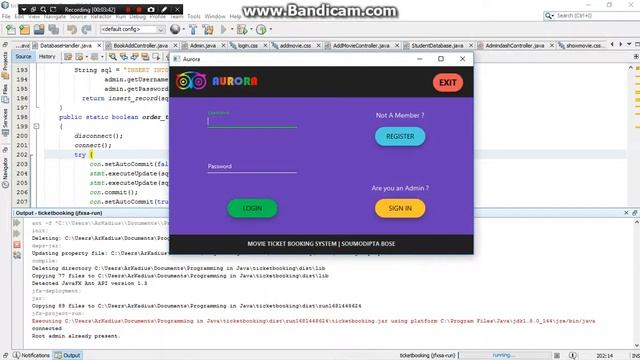
Task: Close the Output panel
Action: tap(626, 213)
